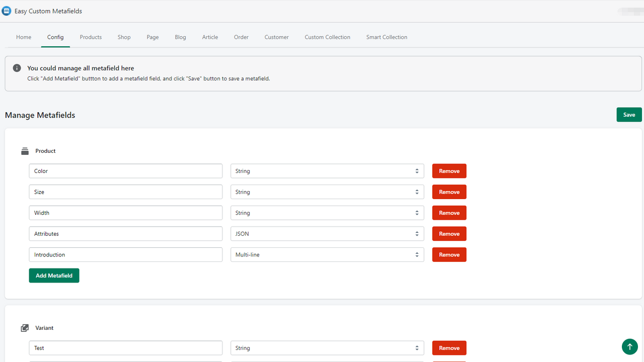Click the green Save button
This screenshot has width=644, height=362.
pos(629,115)
